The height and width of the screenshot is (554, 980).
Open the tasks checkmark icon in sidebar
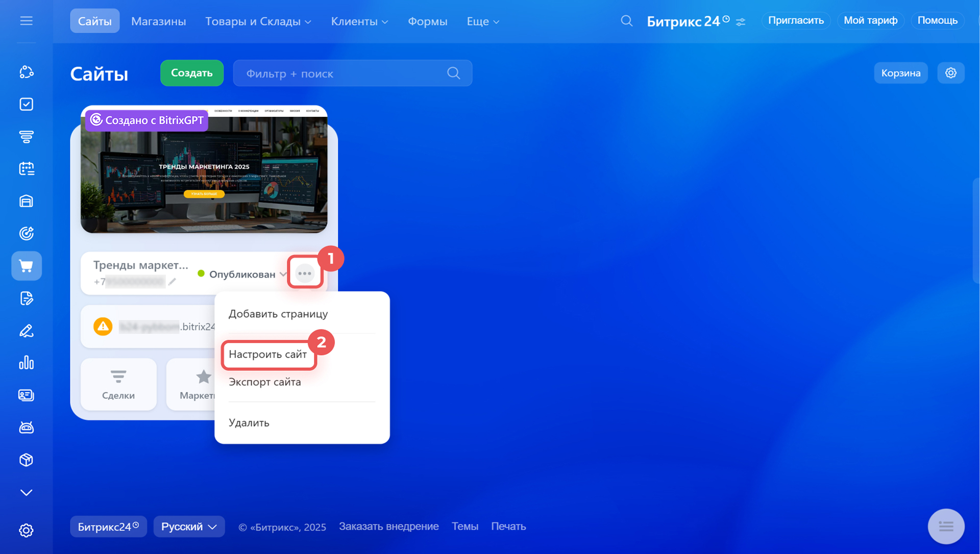(x=26, y=104)
